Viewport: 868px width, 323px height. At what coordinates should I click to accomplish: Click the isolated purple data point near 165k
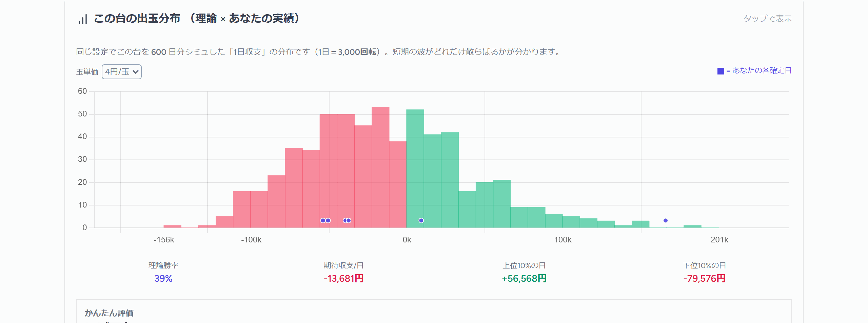tap(665, 220)
